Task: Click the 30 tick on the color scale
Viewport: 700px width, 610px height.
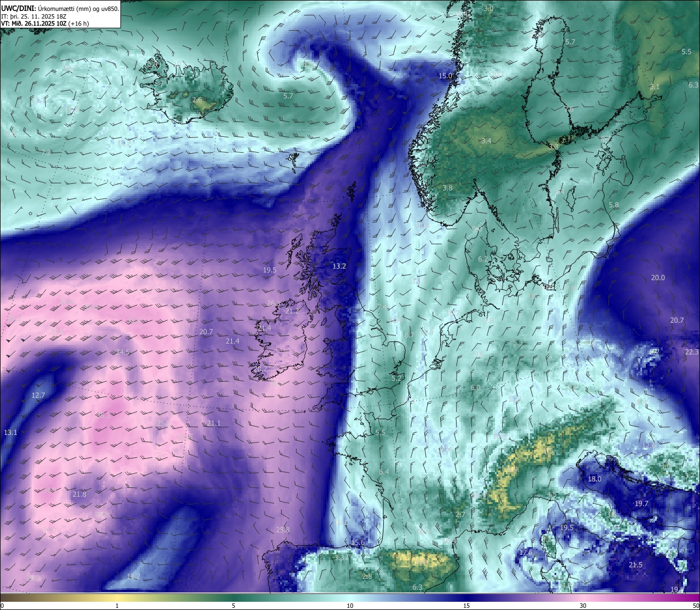Action: click(583, 606)
